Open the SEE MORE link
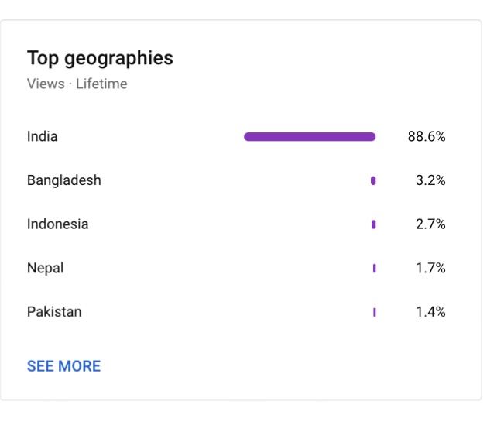 pyautogui.click(x=63, y=366)
